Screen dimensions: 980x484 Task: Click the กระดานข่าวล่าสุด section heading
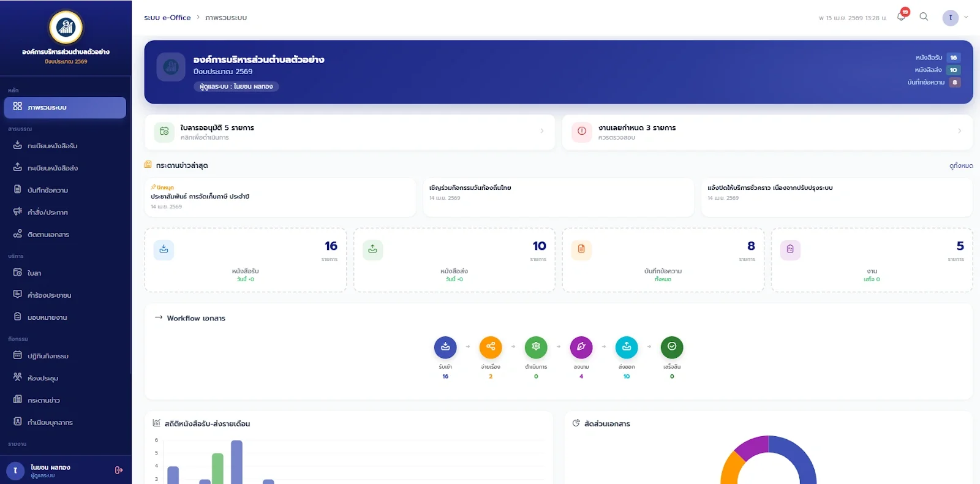coord(182,165)
